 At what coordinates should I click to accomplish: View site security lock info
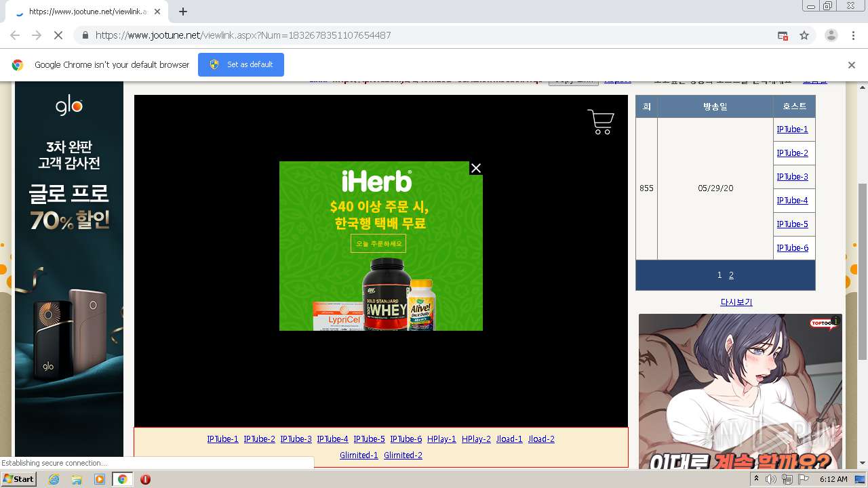click(85, 35)
